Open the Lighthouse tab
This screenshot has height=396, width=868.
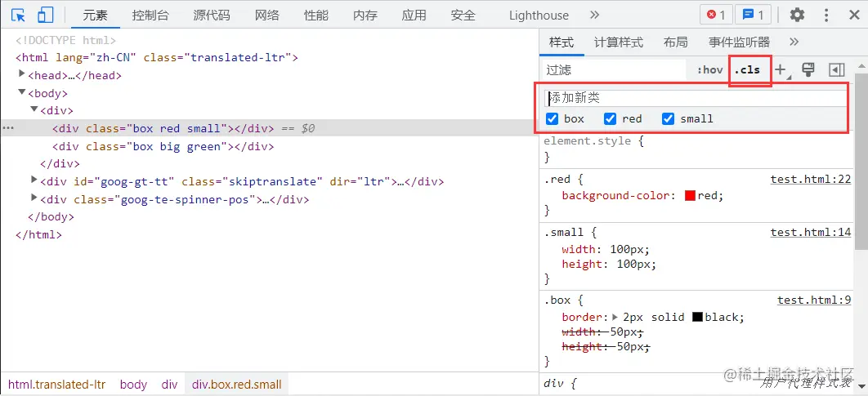pos(539,15)
